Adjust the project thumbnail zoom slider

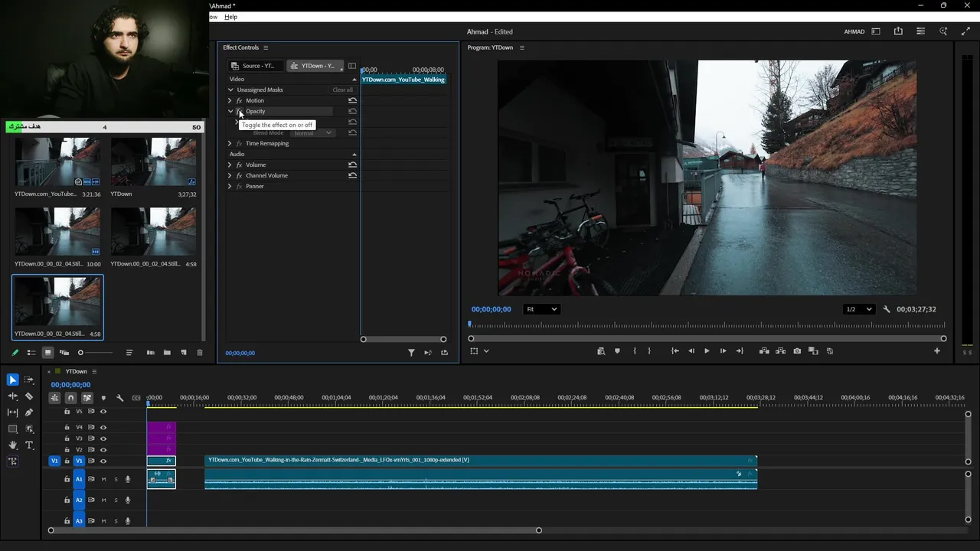coord(81,353)
